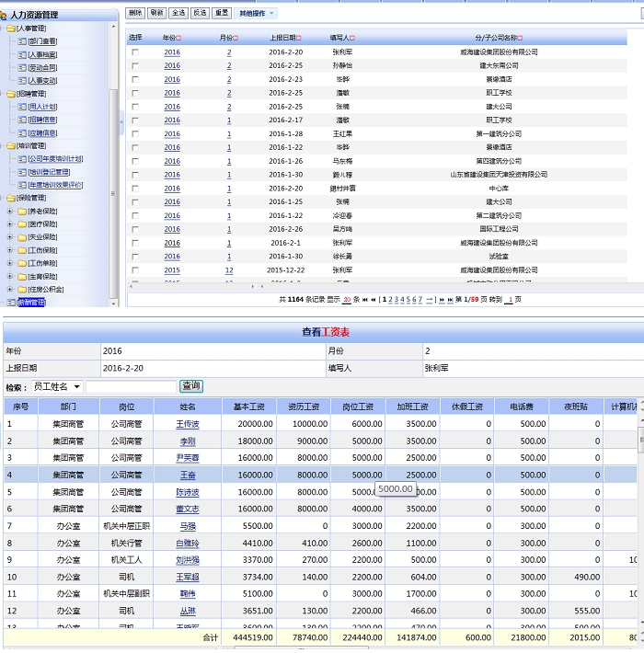Viewport: 644px width, 653px height.
Task: Click the search text input next to 员工姓名
Action: [132, 387]
